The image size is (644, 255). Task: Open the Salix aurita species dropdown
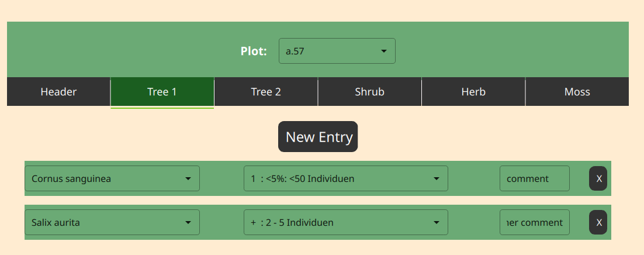click(112, 222)
